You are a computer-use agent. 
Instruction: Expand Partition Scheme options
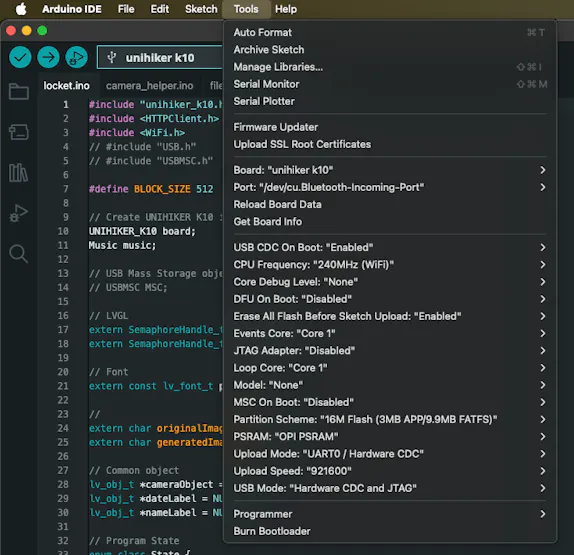(390, 420)
